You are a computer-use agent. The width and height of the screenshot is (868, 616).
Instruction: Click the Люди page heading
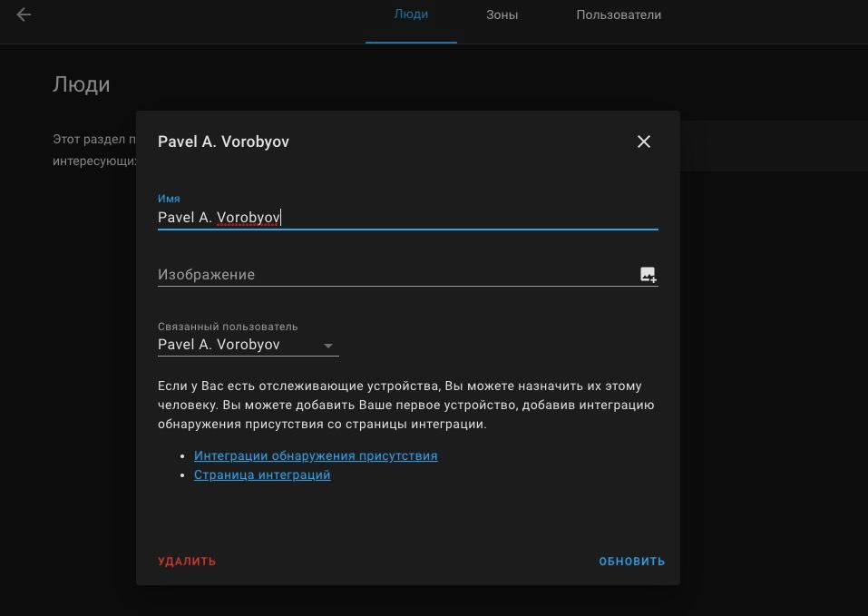point(82,84)
